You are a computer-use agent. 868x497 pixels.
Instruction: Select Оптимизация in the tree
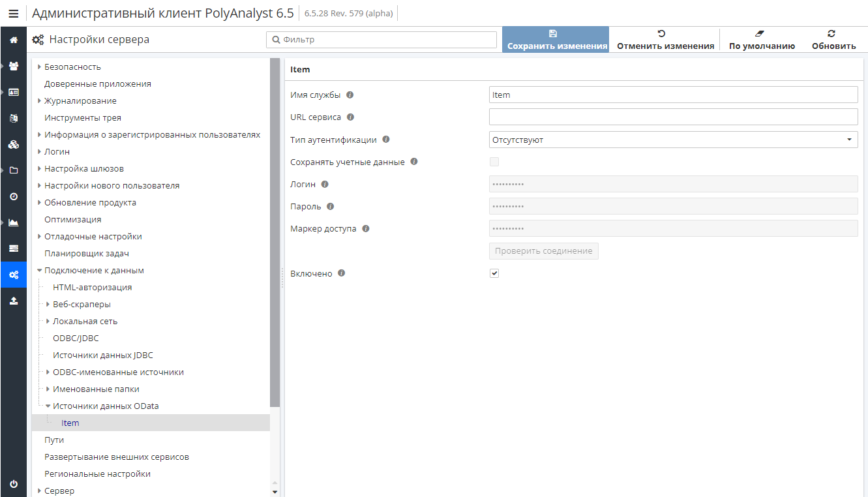(x=73, y=219)
